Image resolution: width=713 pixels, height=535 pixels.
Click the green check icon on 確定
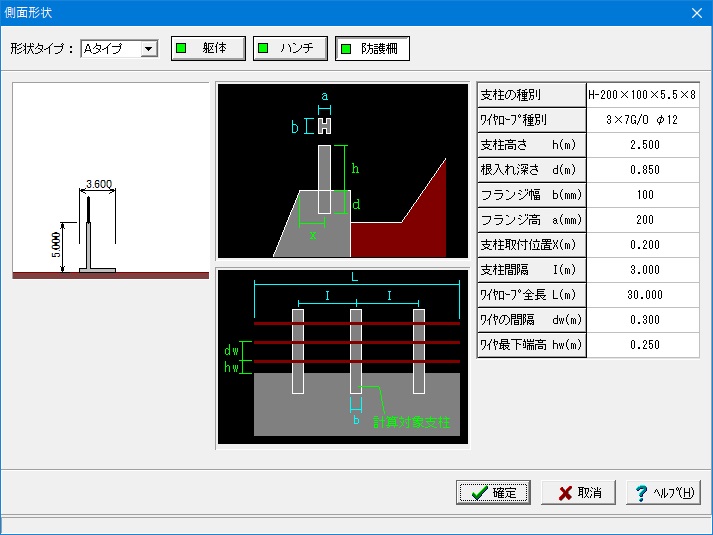click(480, 493)
